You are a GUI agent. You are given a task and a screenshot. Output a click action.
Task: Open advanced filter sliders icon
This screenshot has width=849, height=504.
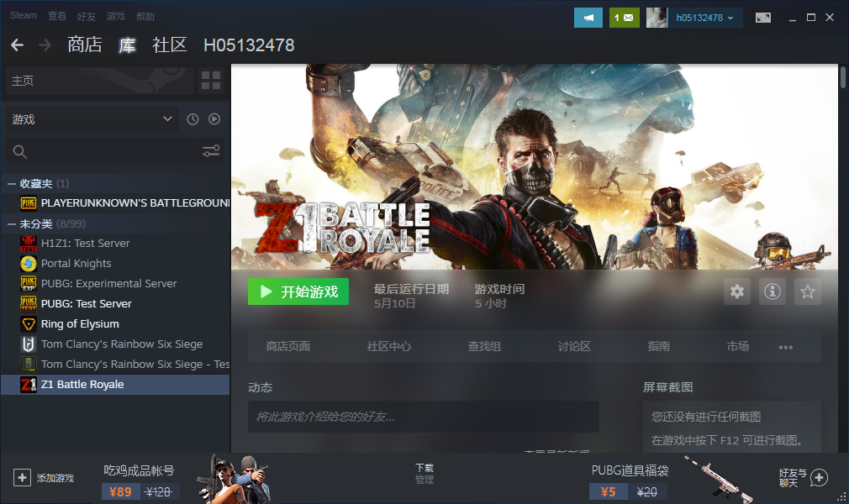(x=211, y=151)
